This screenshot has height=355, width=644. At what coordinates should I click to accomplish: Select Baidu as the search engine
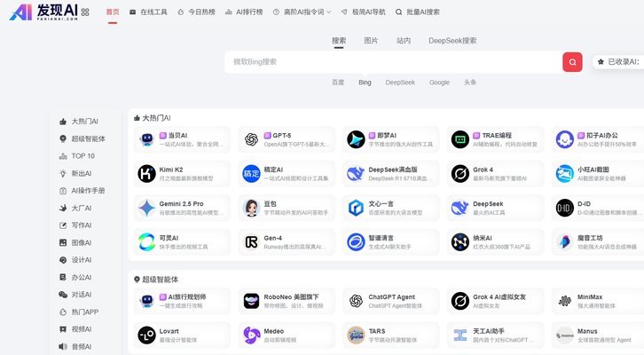point(338,83)
